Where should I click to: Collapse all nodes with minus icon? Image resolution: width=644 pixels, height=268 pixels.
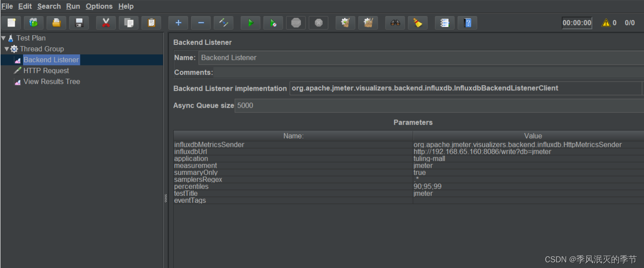(x=201, y=23)
